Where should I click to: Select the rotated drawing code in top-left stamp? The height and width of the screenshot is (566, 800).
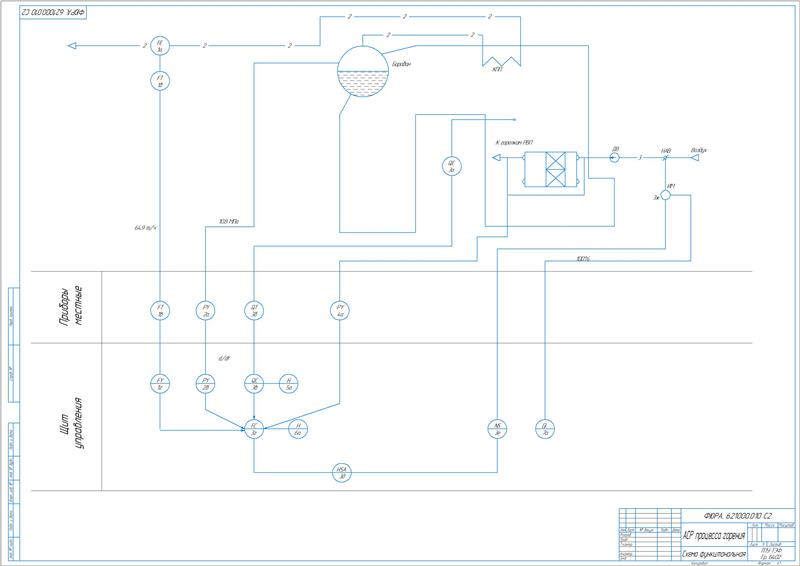tap(53, 12)
